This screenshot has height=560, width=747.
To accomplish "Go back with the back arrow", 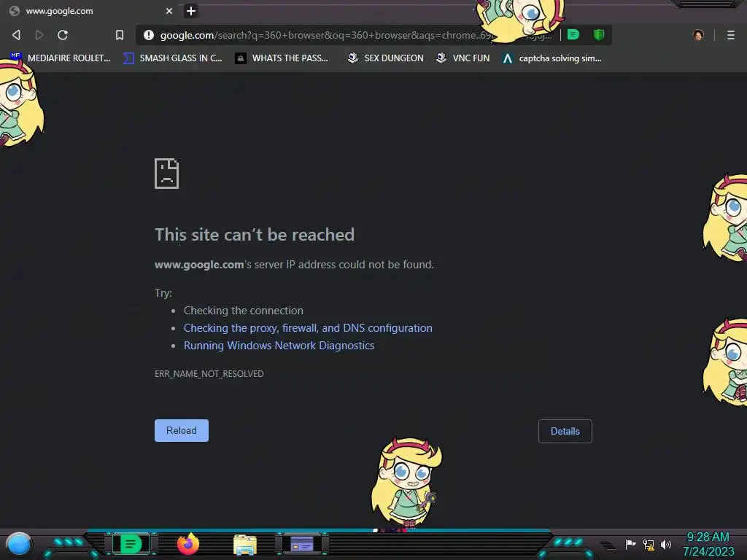I will coord(16,35).
